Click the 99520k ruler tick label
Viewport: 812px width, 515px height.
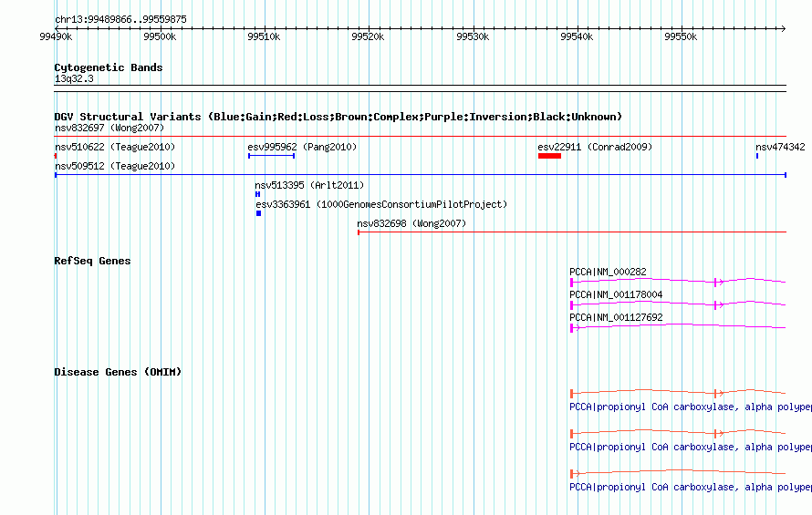pyautogui.click(x=368, y=36)
